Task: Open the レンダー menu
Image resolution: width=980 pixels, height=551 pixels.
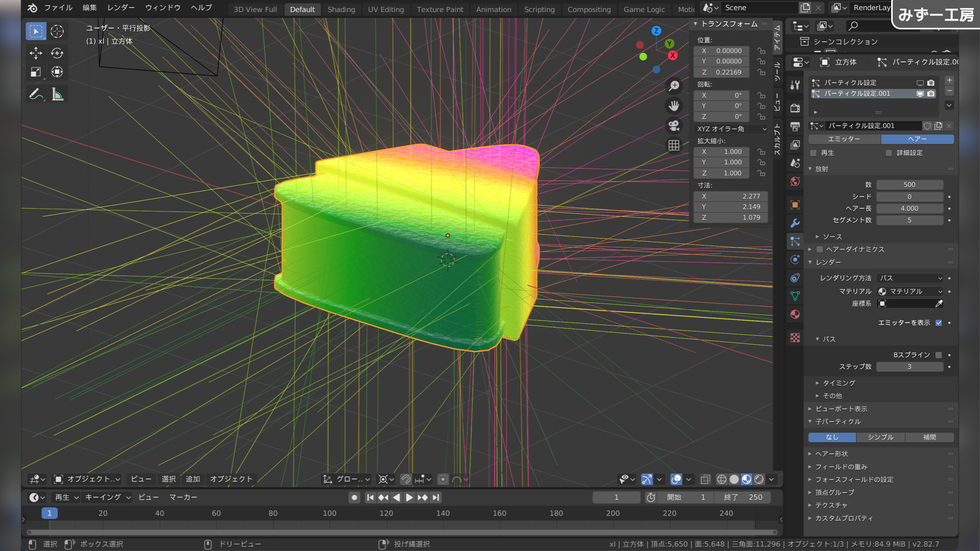Action: click(x=121, y=8)
